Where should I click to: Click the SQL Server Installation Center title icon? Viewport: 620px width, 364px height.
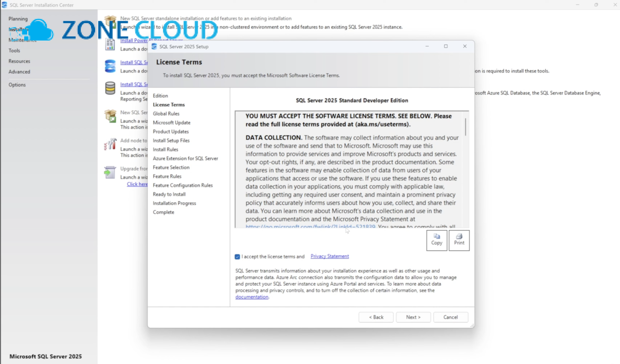(4, 5)
